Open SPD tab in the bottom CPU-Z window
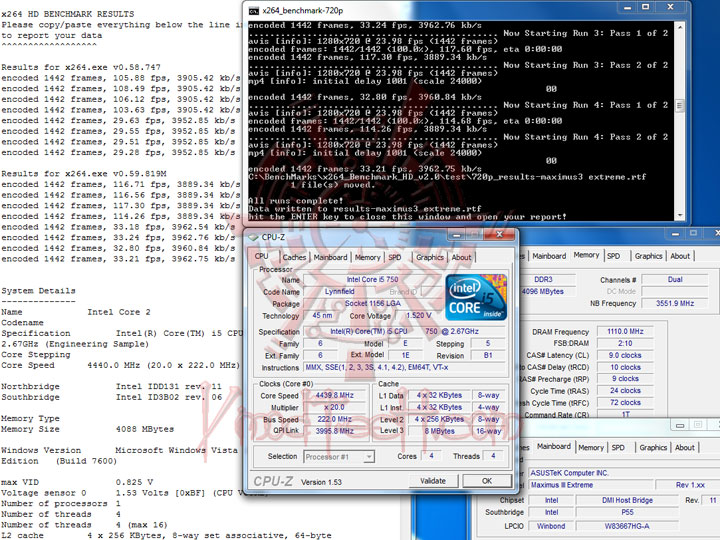This screenshot has width=720, height=540. point(618,448)
